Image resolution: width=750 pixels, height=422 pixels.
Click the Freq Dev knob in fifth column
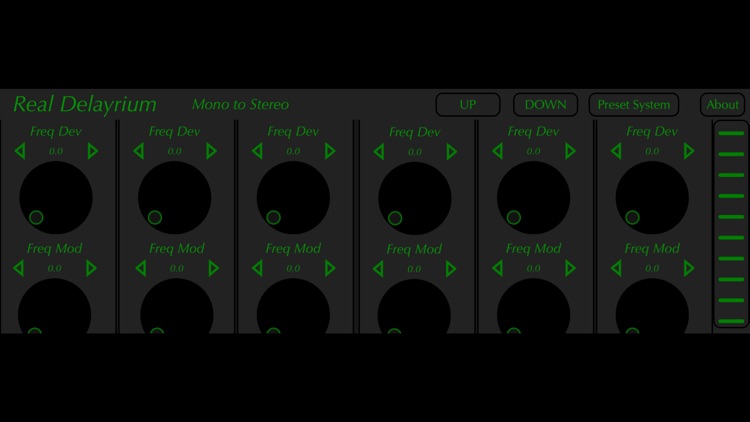click(533, 198)
